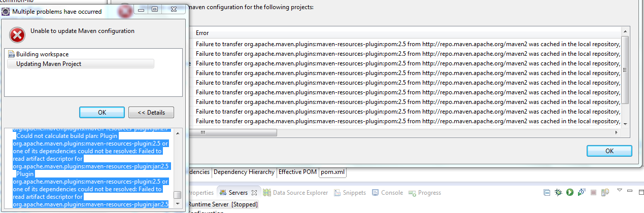Switch to the Dependency Hierarchy tab

[x=244, y=172]
